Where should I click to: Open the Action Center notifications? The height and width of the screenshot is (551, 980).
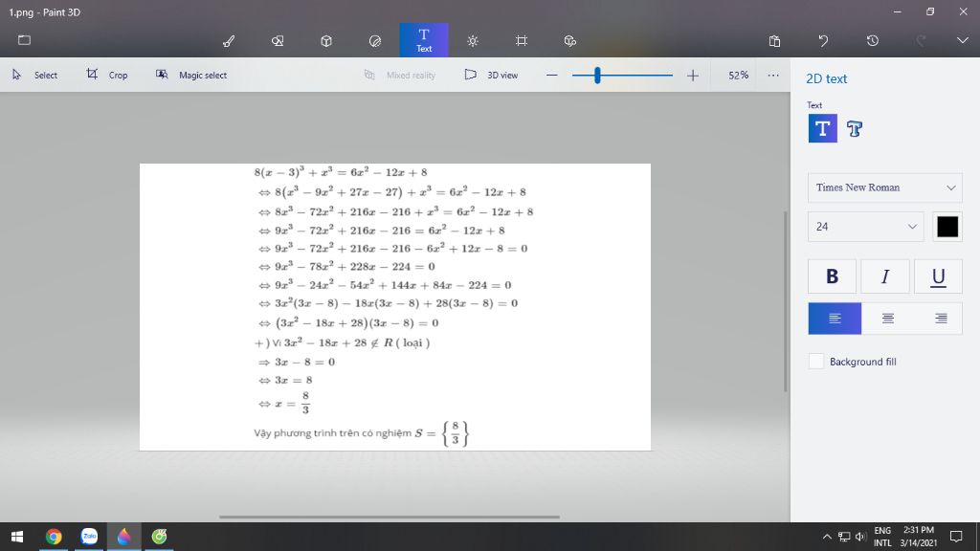pos(956,537)
